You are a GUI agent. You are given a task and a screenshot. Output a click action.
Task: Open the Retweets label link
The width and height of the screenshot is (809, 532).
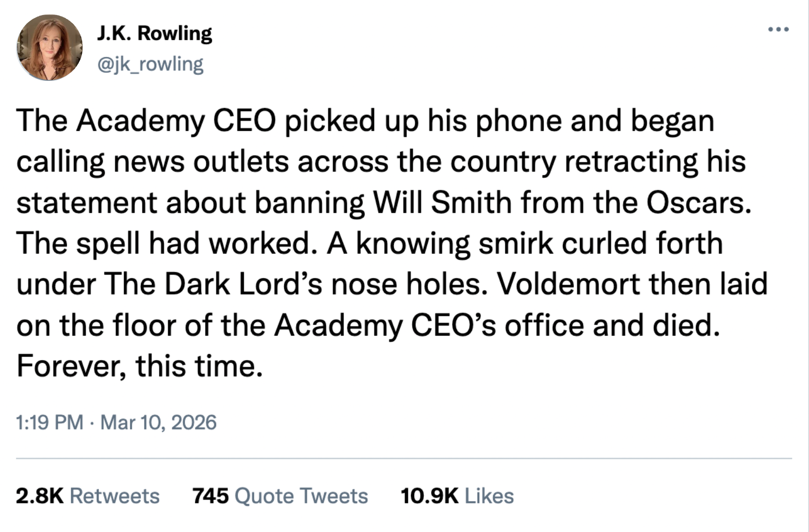115,496
